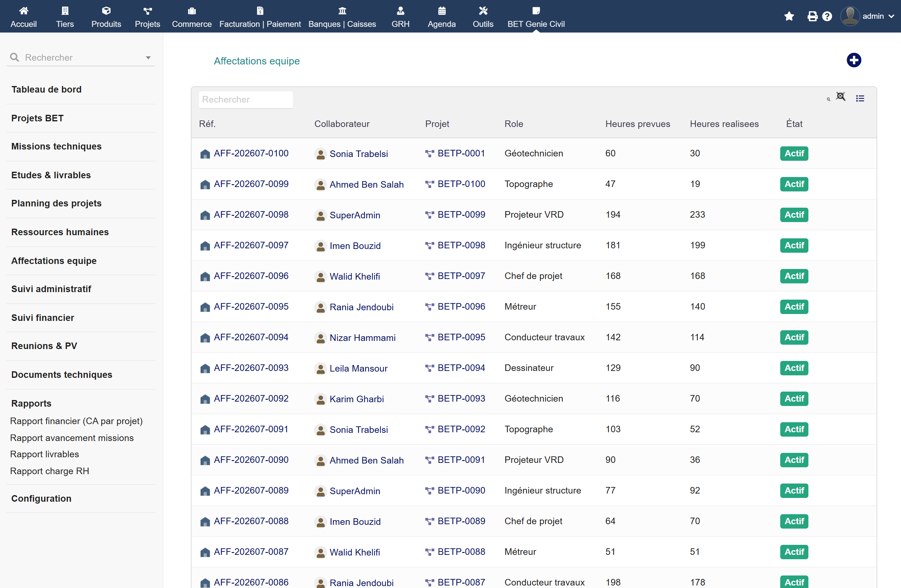Focus the table Rechercher input field

tap(245, 99)
